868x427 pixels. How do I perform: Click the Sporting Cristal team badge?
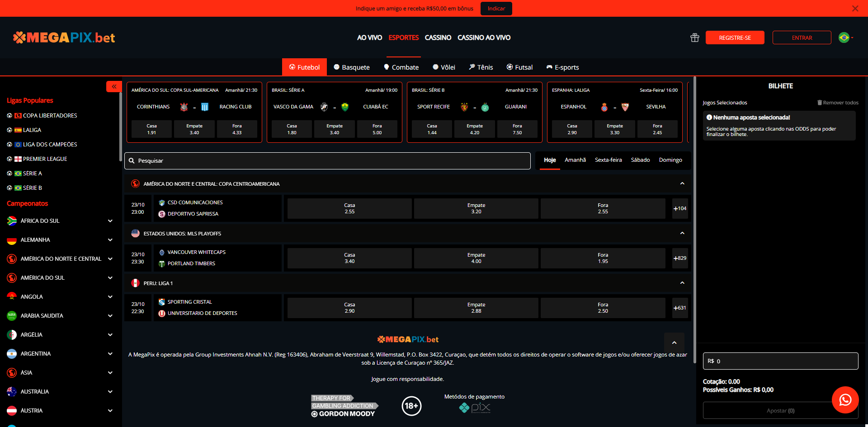tap(162, 302)
